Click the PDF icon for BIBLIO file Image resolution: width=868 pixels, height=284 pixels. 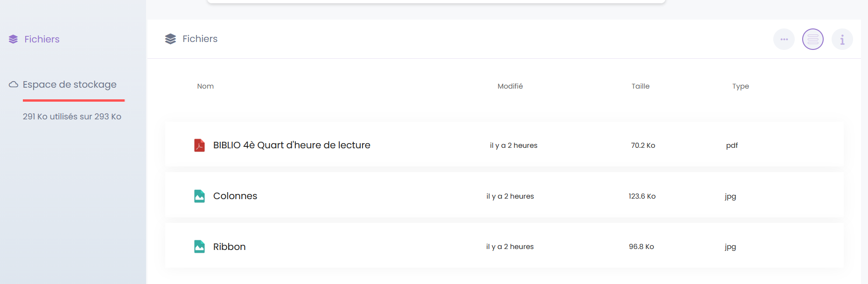point(199,145)
